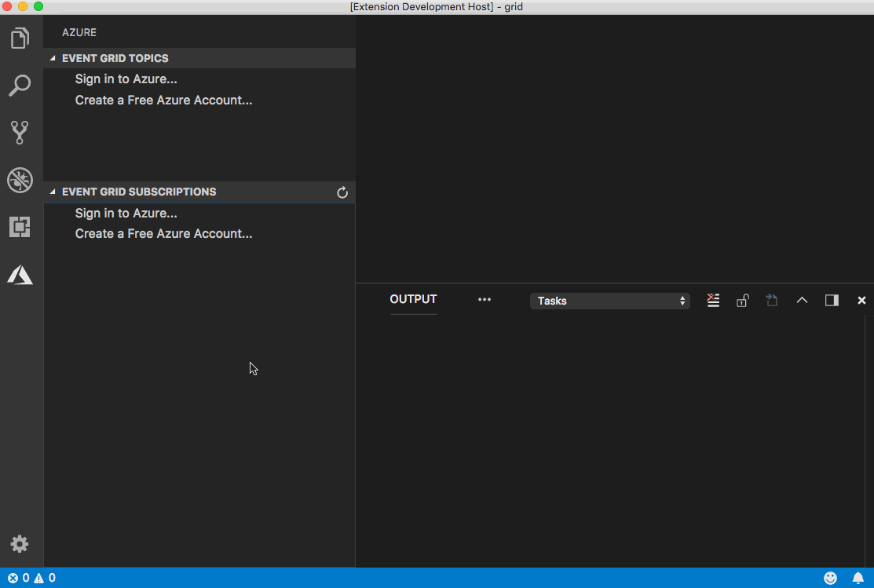Open the Debug view in activity bar
874x588 pixels.
pos(20,180)
